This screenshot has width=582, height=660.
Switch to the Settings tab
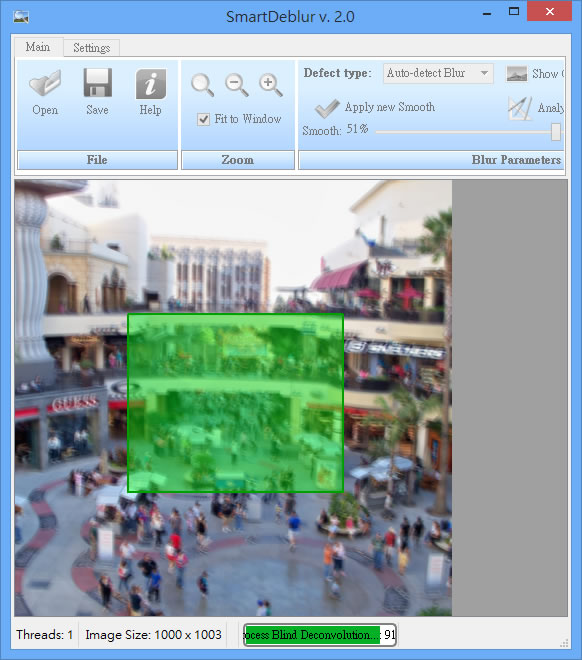[x=92, y=48]
